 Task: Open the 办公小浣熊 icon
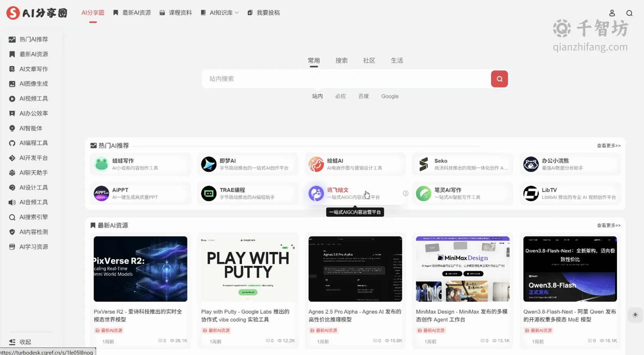(531, 164)
